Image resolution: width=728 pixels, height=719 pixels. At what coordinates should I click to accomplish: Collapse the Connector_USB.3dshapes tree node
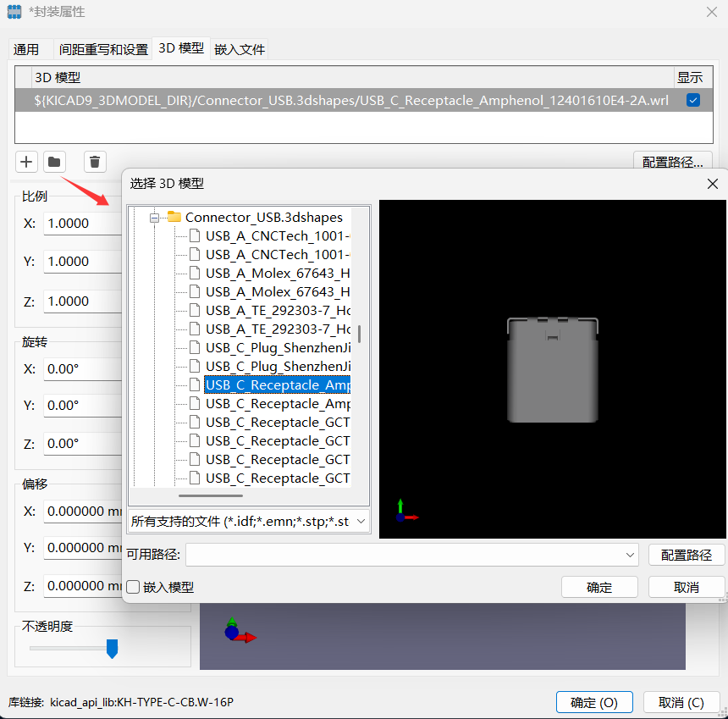(x=155, y=218)
